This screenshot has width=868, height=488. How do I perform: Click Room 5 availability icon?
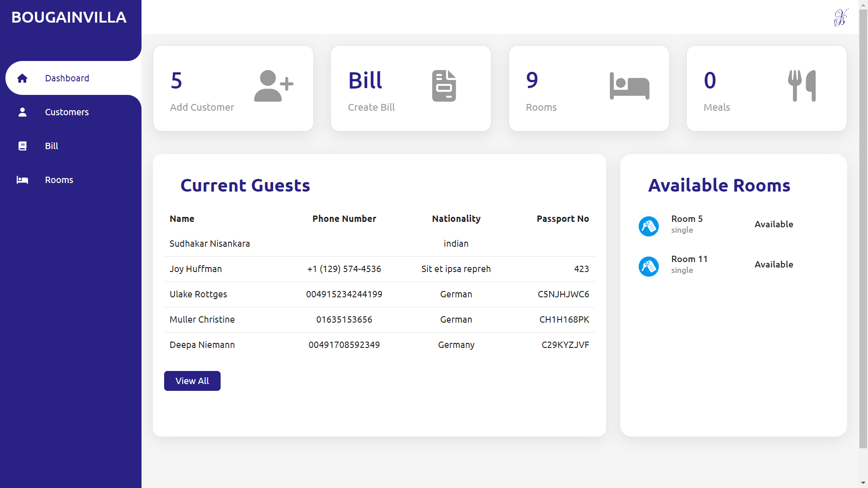click(x=649, y=225)
